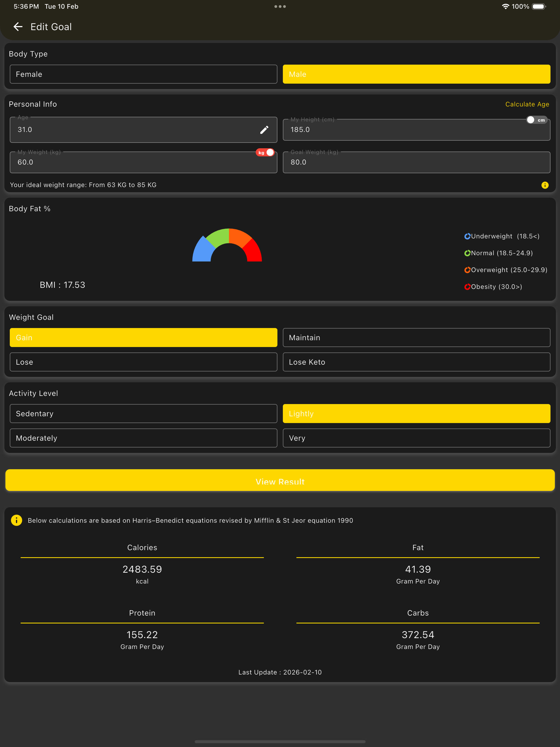Tap the iPad home indicator bar

[280, 742]
